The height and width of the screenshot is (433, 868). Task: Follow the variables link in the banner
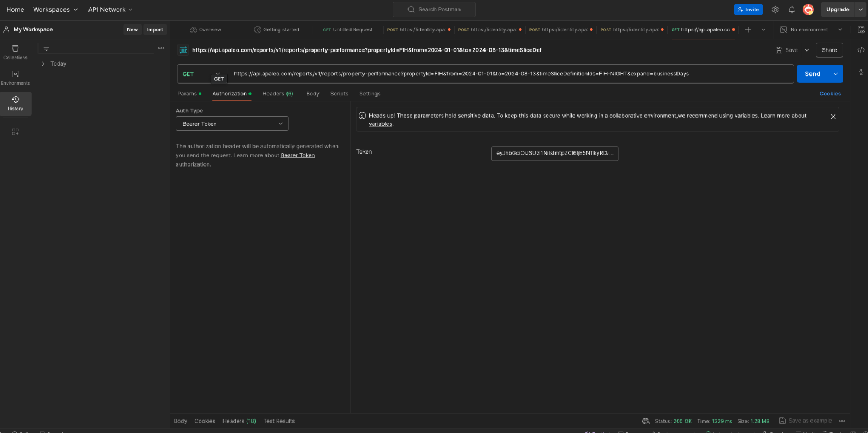click(x=380, y=124)
